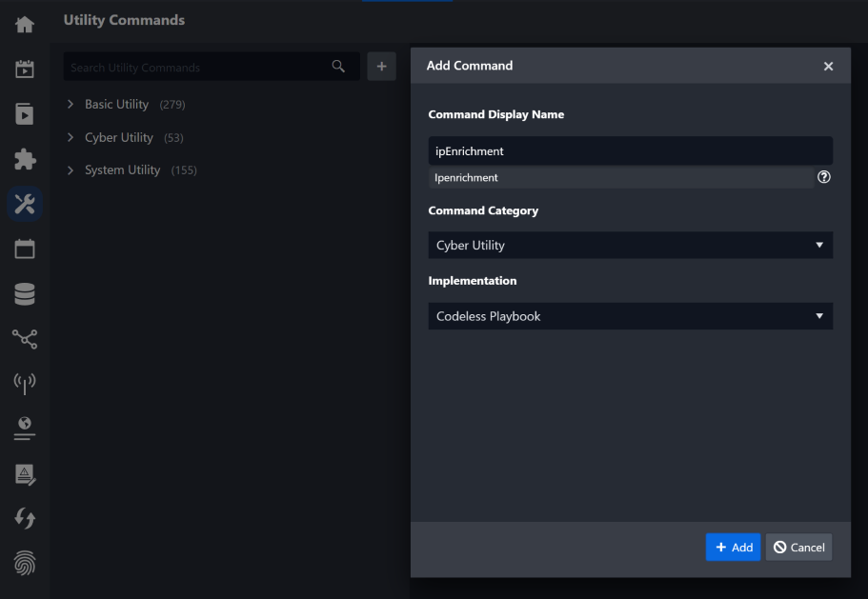Select the scheduled tasks calendar icon
This screenshot has width=868, height=599.
(24, 69)
